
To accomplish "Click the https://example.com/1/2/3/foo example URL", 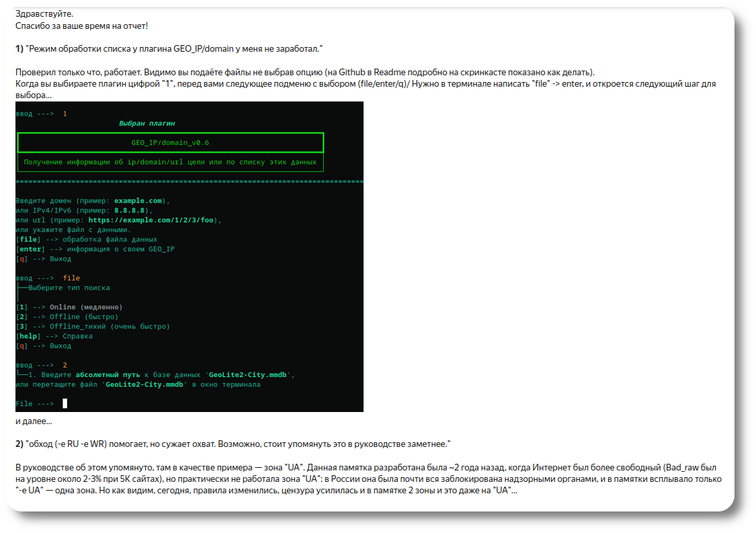I will coord(151,220).
